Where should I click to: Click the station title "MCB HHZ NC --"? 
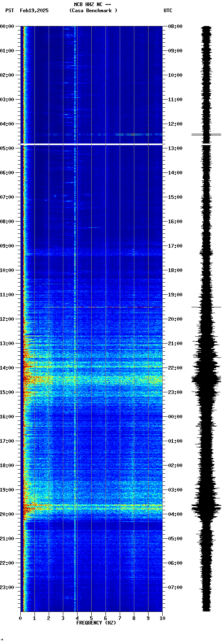click(93, 4)
